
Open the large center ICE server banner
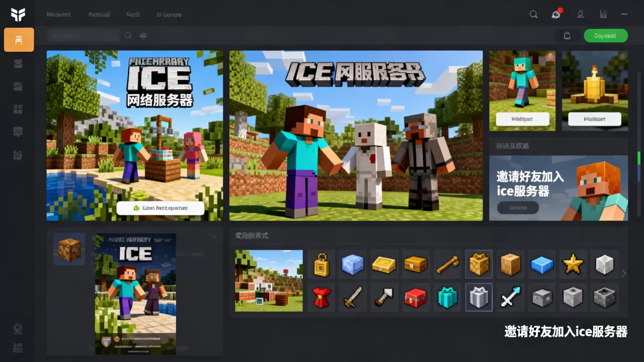356,135
